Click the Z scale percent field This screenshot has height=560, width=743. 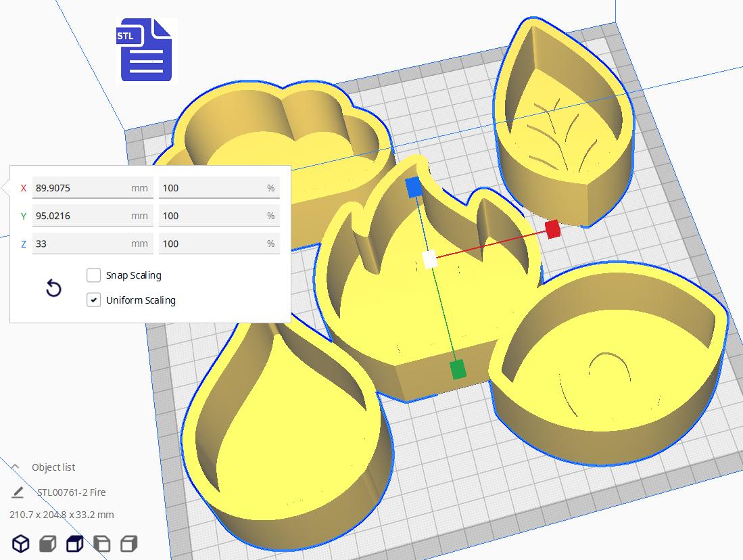click(219, 243)
